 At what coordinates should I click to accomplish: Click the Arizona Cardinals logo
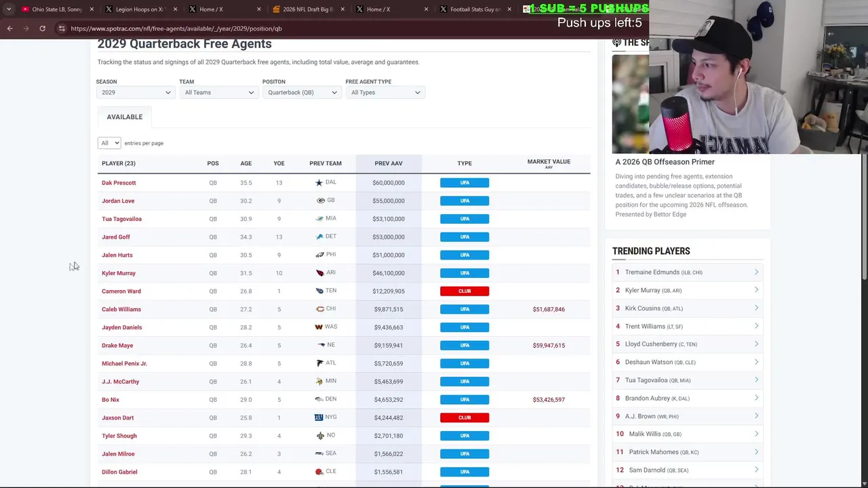(320, 273)
